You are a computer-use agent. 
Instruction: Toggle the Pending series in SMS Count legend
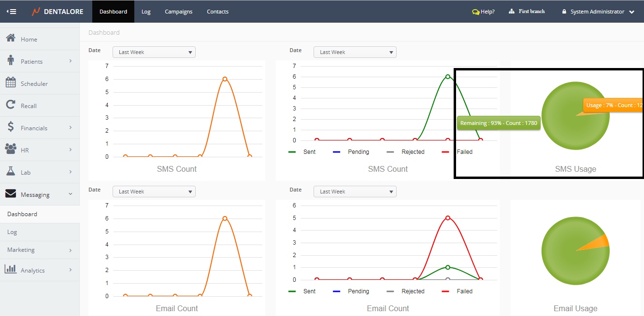(x=358, y=152)
